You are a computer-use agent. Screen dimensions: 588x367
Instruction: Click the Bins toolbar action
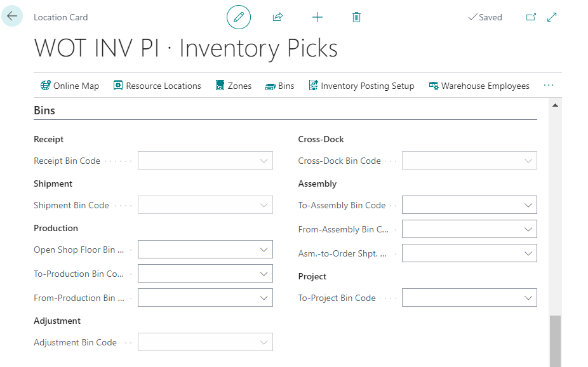(x=280, y=86)
